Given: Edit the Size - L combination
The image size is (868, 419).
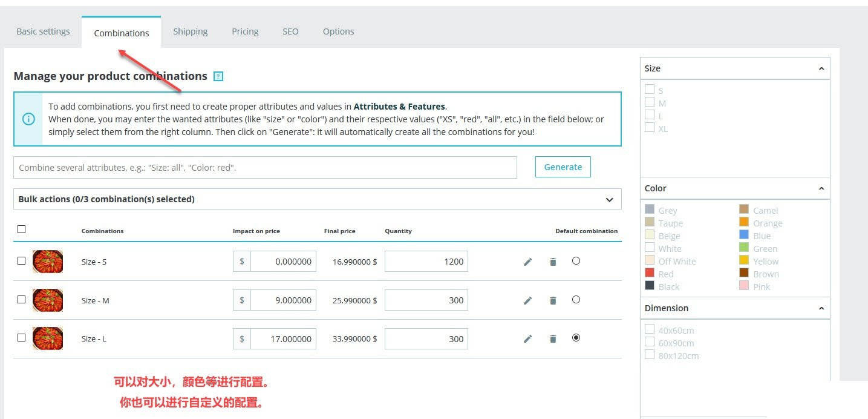Looking at the screenshot, I should click(527, 338).
